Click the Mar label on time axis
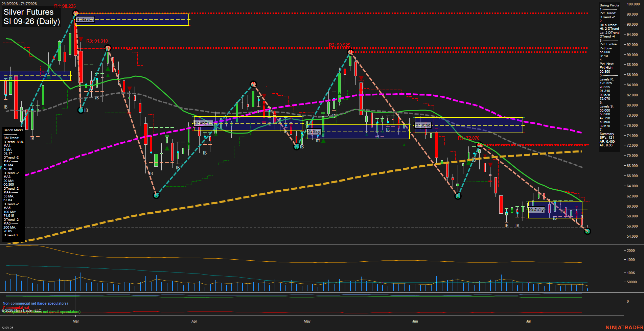The width and height of the screenshot is (644, 331). pos(76,321)
